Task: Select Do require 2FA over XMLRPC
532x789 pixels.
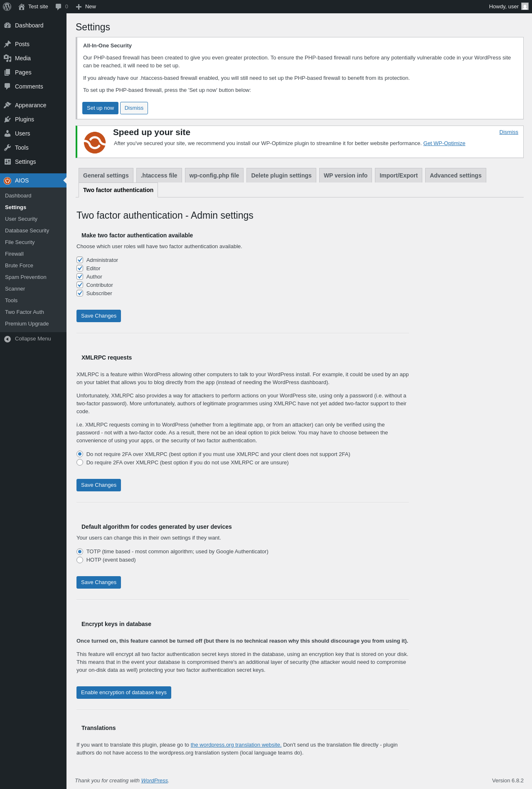Action: pyautogui.click(x=80, y=462)
